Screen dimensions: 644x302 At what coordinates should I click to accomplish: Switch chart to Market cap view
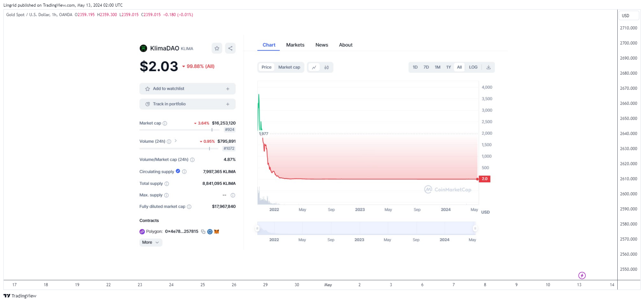tap(289, 67)
